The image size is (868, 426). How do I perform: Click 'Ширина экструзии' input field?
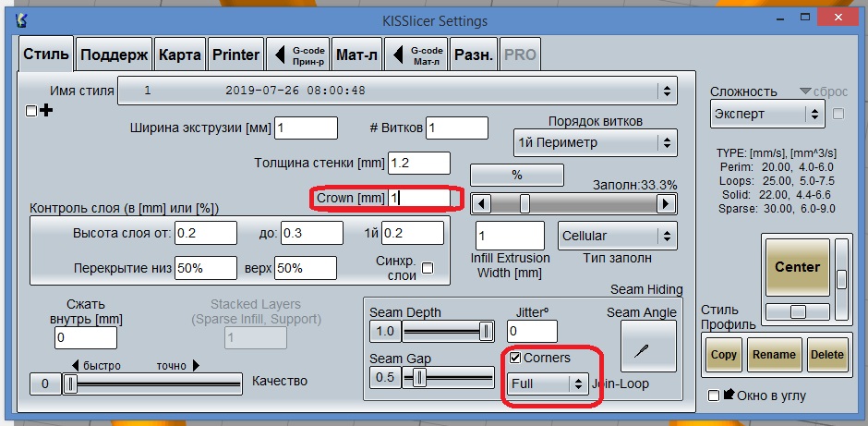(306, 128)
